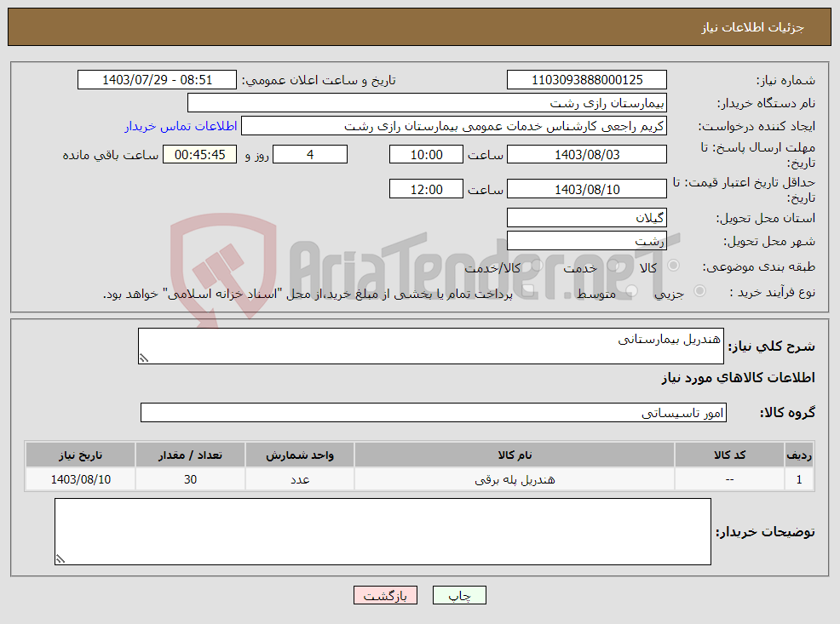
Task: Click the remaining time field 00:45:45
Action: 200,155
